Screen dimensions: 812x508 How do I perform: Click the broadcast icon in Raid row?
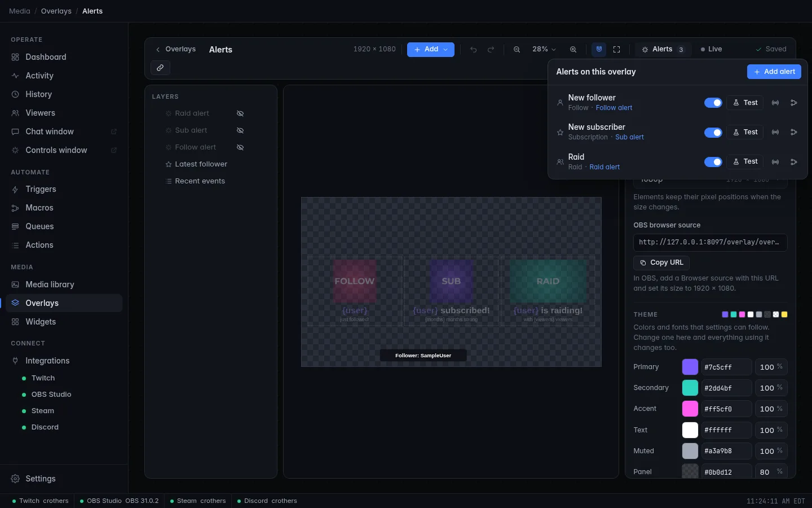[x=775, y=162]
